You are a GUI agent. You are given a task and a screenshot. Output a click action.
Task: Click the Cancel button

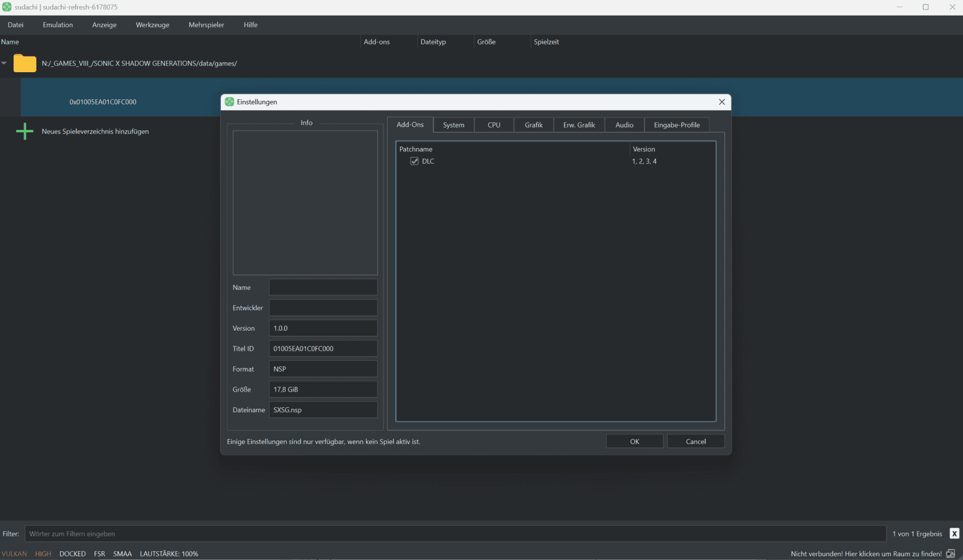696,442
